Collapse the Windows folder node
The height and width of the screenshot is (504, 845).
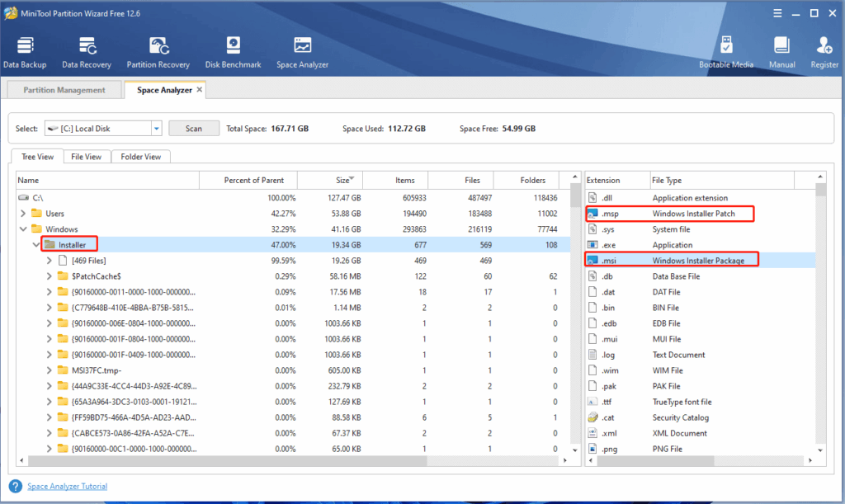click(23, 229)
